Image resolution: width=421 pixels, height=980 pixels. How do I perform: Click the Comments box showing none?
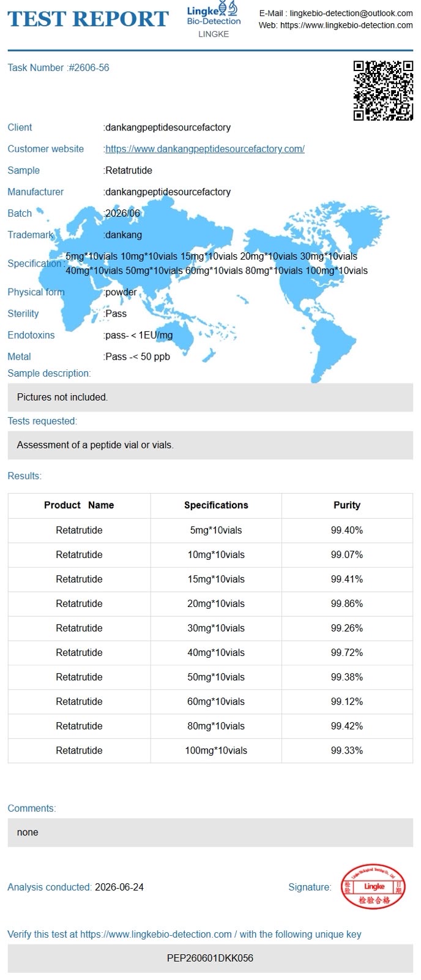tap(210, 832)
